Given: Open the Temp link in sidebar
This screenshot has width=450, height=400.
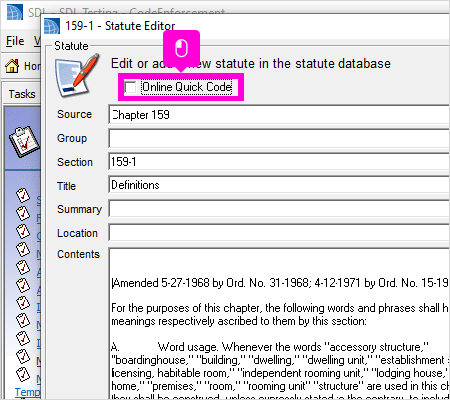Looking at the screenshot, I should tap(27, 392).
